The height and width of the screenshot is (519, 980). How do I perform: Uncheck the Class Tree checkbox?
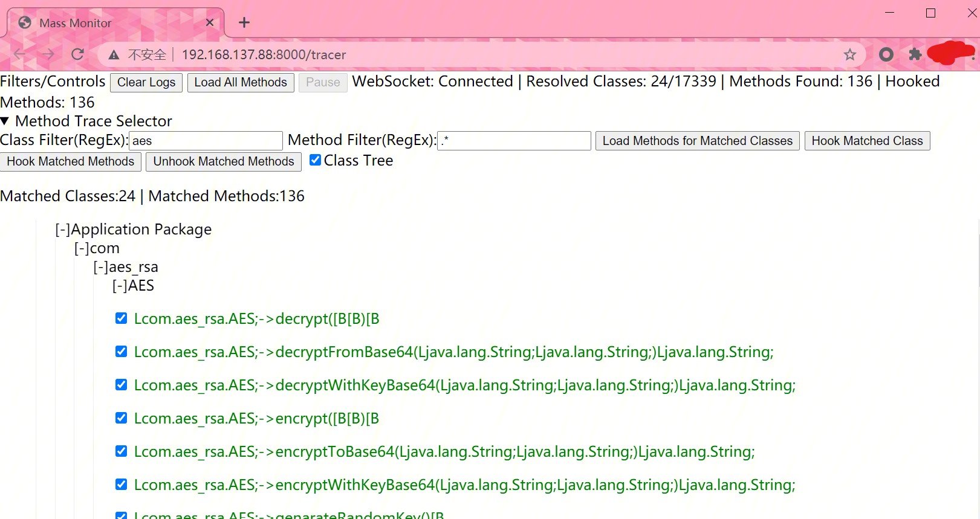[x=315, y=160]
